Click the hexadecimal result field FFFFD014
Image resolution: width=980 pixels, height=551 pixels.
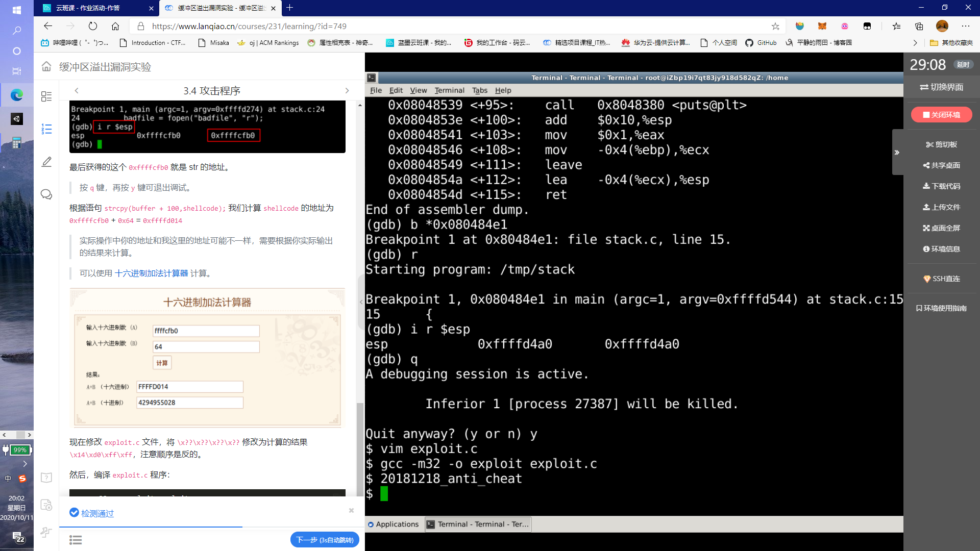tap(189, 387)
